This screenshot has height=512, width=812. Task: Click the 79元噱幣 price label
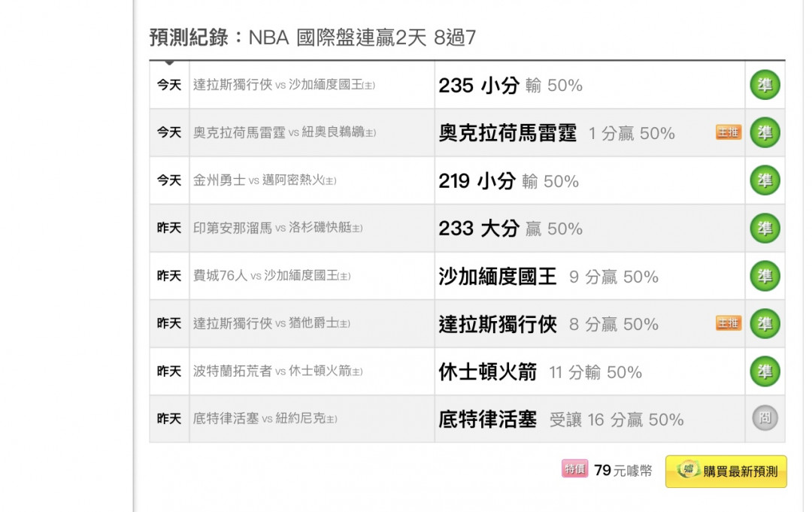click(623, 471)
